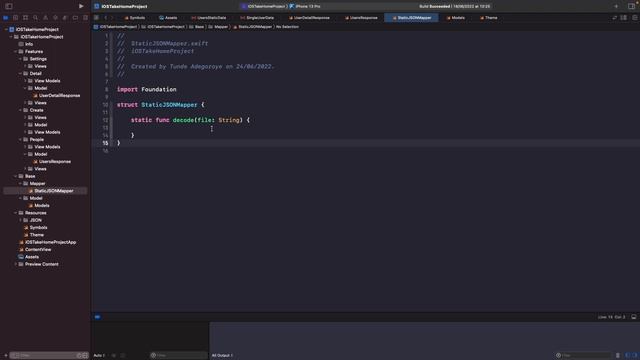Open the issue navigator warning icon
The height and width of the screenshot is (360, 640).
pyautogui.click(x=45, y=18)
